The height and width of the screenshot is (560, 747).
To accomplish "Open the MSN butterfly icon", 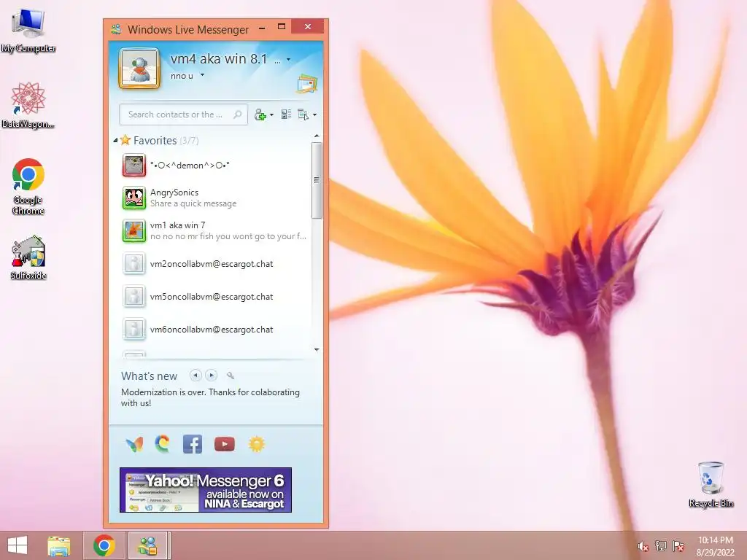I will click(x=134, y=444).
